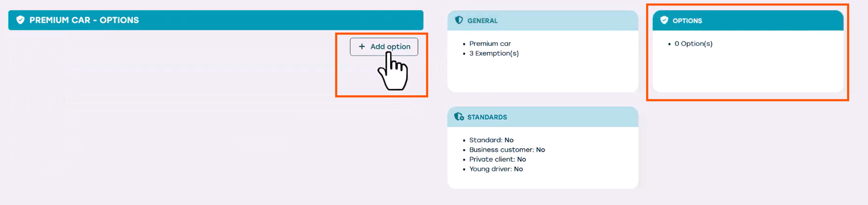Select the Standard: No line

[x=491, y=140]
